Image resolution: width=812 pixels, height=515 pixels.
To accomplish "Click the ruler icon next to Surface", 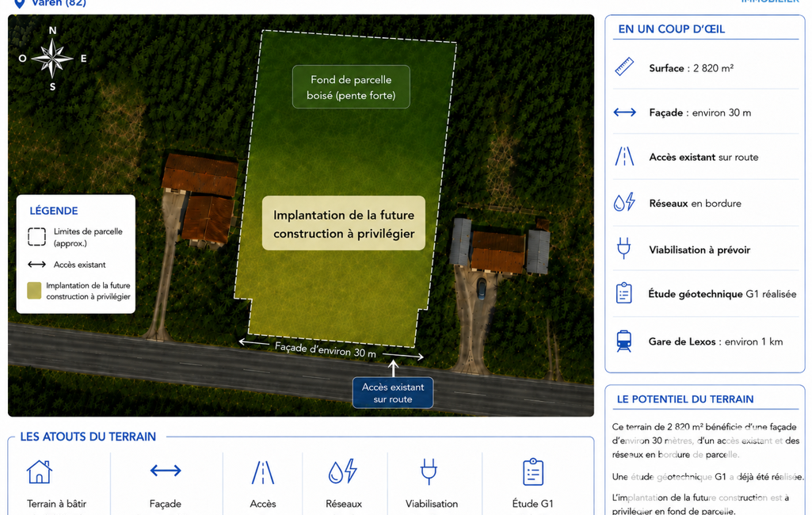I will pyautogui.click(x=624, y=67).
